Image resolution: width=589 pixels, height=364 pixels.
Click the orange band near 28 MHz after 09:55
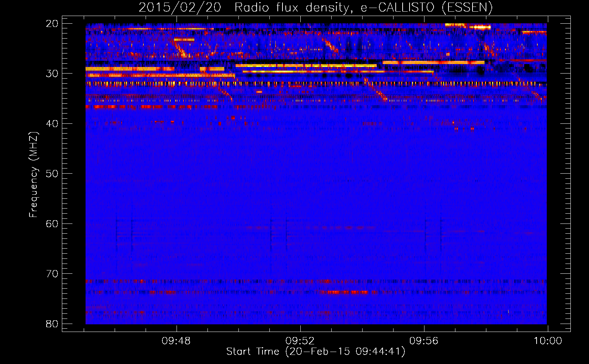pyautogui.click(x=433, y=63)
